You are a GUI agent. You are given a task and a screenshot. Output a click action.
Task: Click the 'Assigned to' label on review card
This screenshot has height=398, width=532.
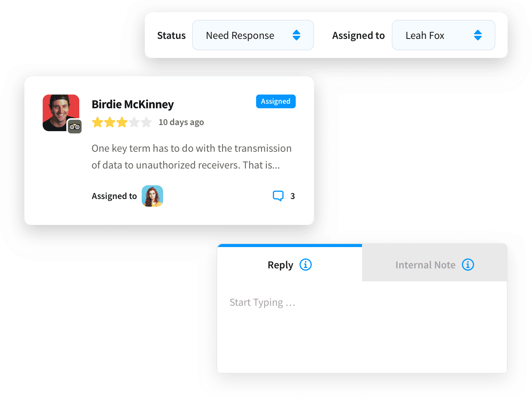(x=114, y=196)
